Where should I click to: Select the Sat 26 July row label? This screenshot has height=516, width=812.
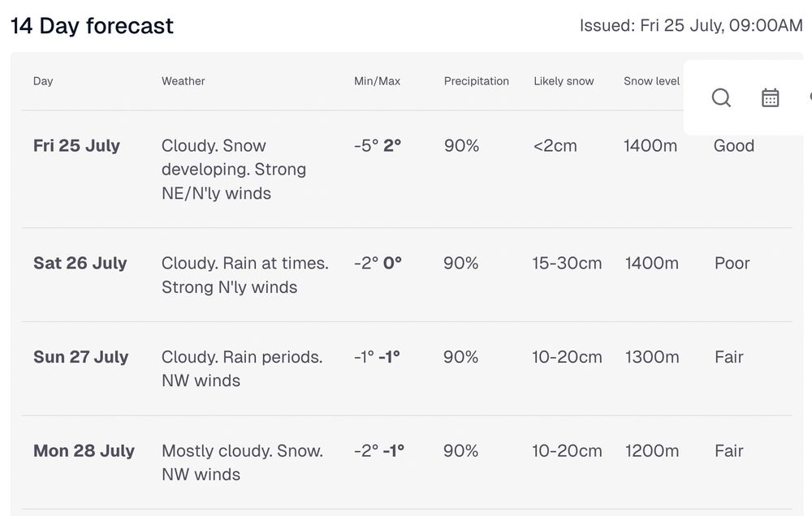(x=80, y=263)
